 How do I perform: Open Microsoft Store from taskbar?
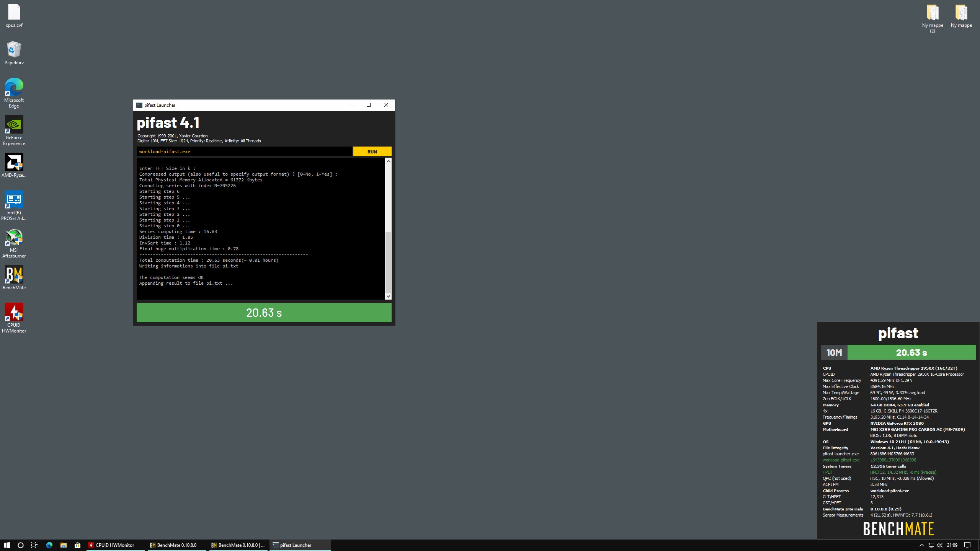[77, 545]
